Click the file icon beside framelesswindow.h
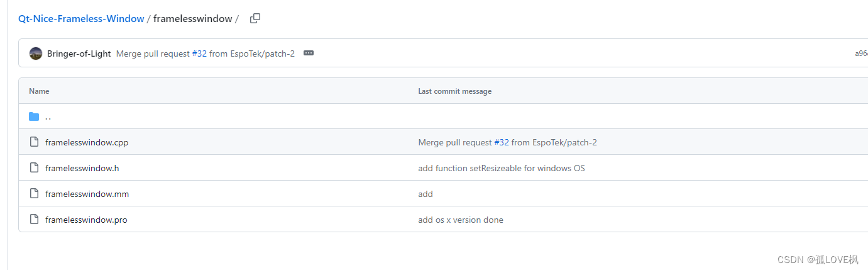The image size is (868, 270). point(34,168)
